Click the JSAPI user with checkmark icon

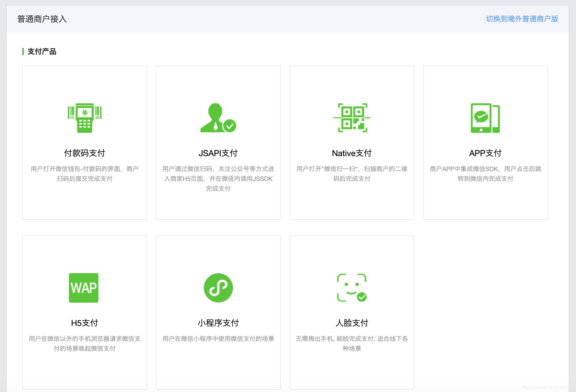(x=218, y=118)
